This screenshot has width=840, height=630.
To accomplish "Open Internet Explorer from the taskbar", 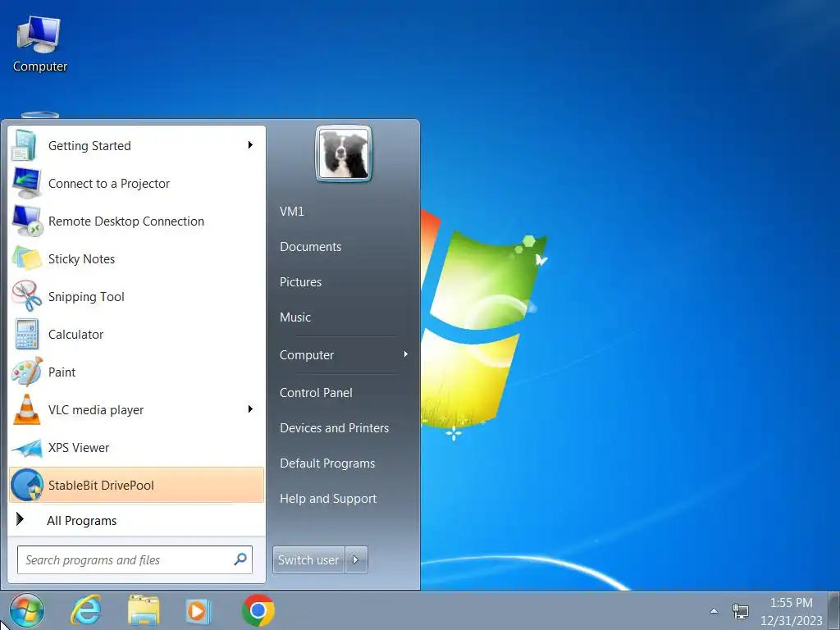I will tap(86, 610).
